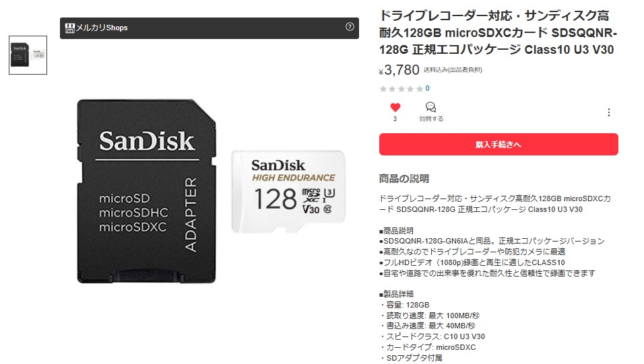
Task: Click the メルカリShops store icon
Action: click(x=70, y=28)
